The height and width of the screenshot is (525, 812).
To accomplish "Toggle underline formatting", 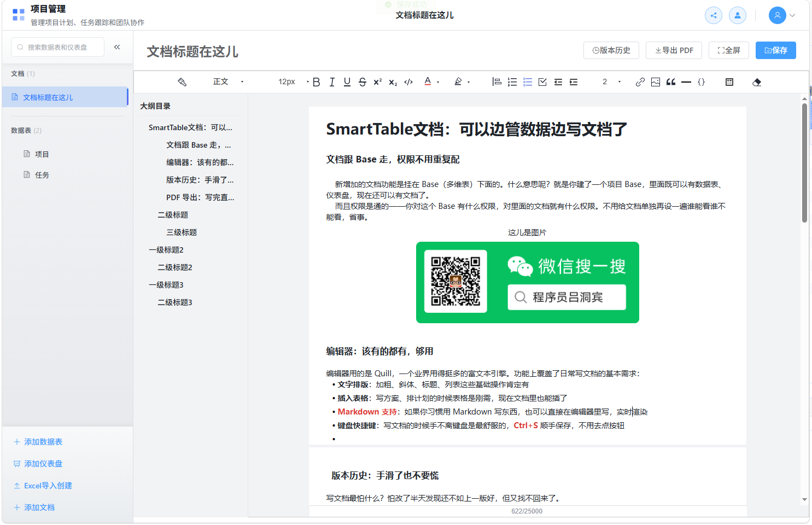I will (347, 82).
